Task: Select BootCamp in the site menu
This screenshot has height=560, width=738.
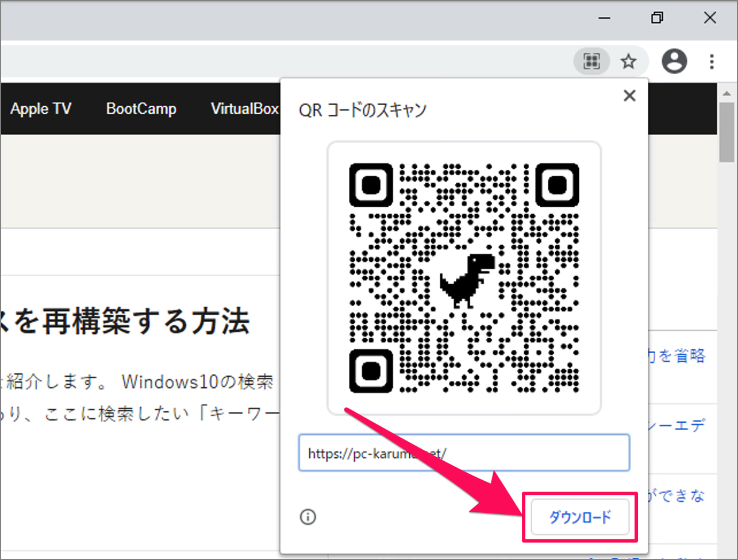Action: pyautogui.click(x=141, y=109)
